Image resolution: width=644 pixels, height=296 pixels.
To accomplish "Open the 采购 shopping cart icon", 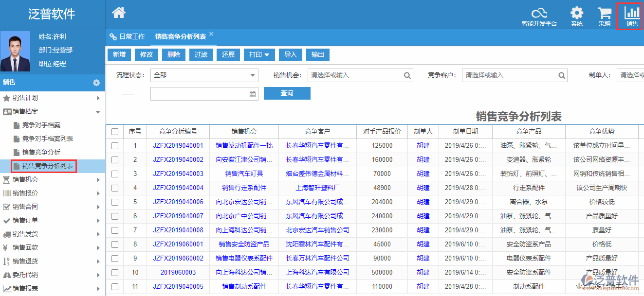I will point(604,15).
